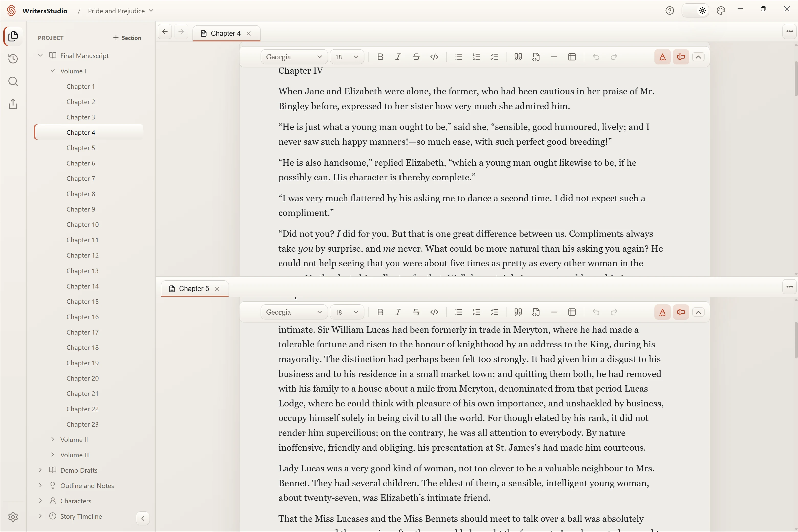The height and width of the screenshot is (532, 798).
Task: Insert code block in Chapter 5 toolbar
Action: (536, 312)
